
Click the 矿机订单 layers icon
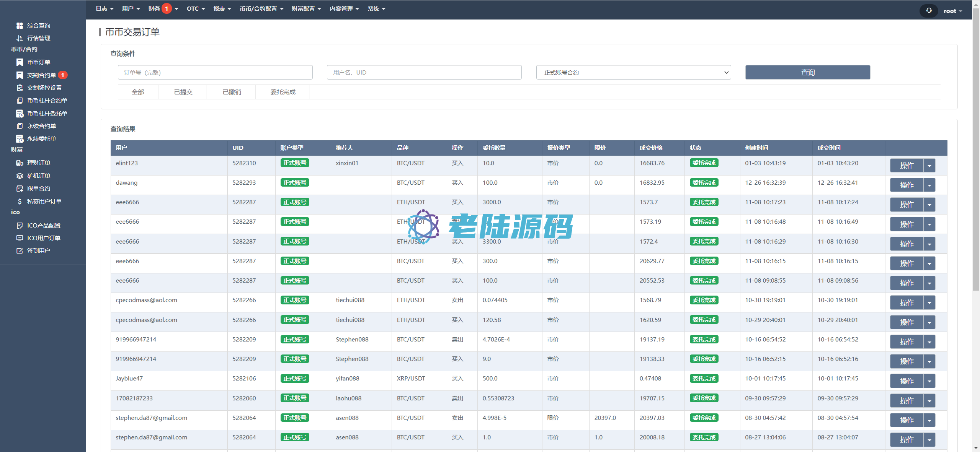click(20, 176)
